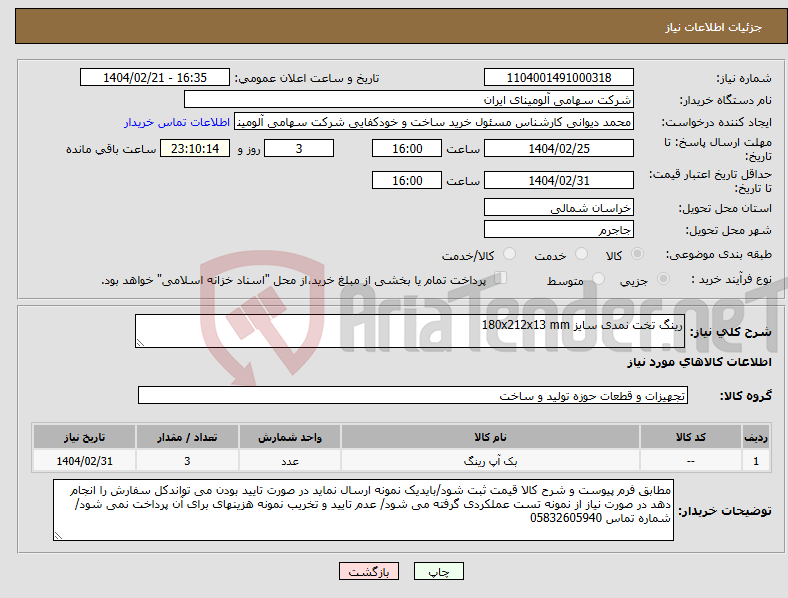788x598 pixels.
Task: Click the طبقه بندی موضوعی label
Action: [719, 254]
